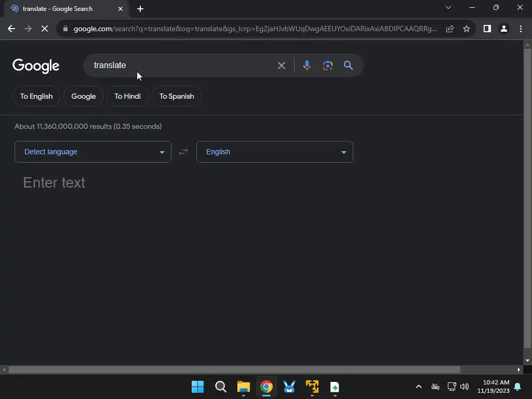Image resolution: width=532 pixels, height=399 pixels.
Task: Stop loading the page
Action: click(x=45, y=29)
